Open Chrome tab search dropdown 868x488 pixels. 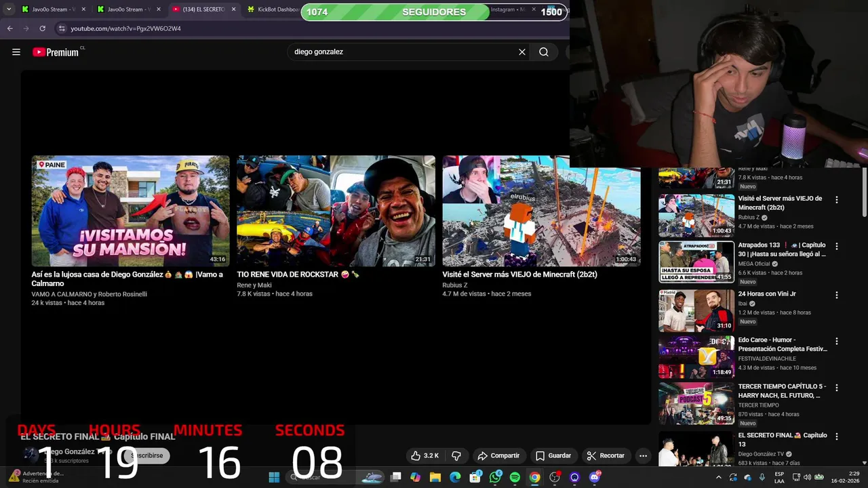click(x=8, y=9)
